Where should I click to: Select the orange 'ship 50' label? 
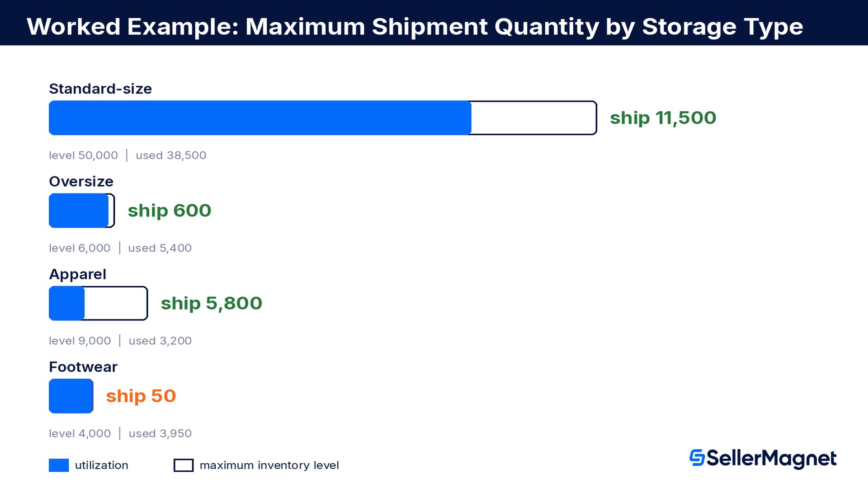141,396
